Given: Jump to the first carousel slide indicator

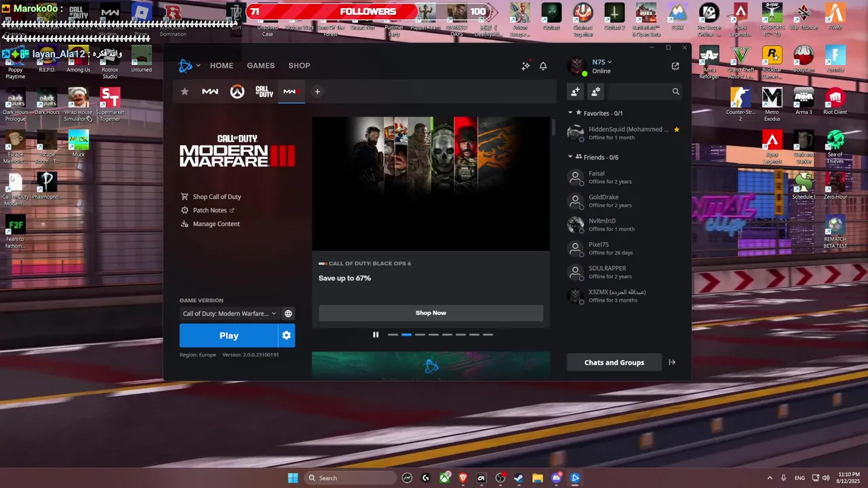Looking at the screenshot, I should 393,335.
